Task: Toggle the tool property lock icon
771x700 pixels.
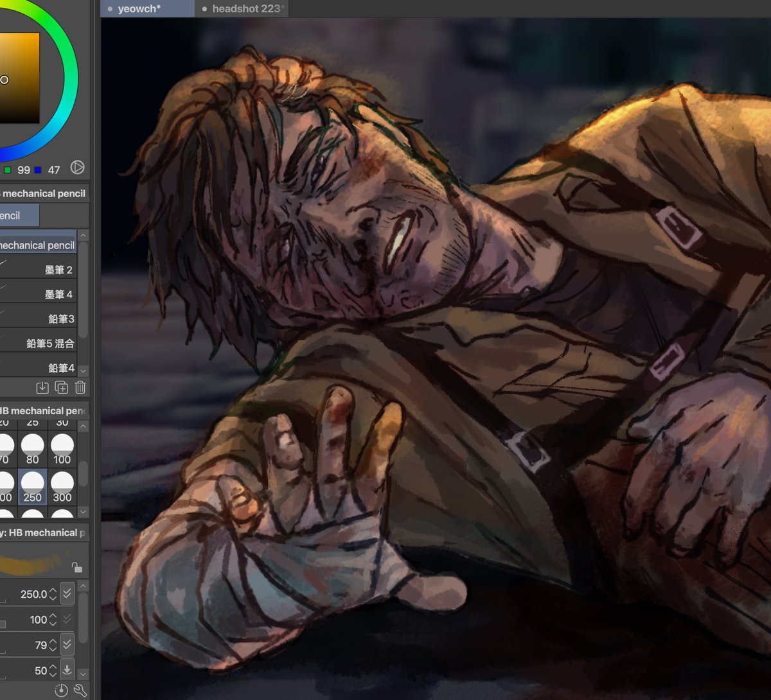Action: click(x=77, y=567)
